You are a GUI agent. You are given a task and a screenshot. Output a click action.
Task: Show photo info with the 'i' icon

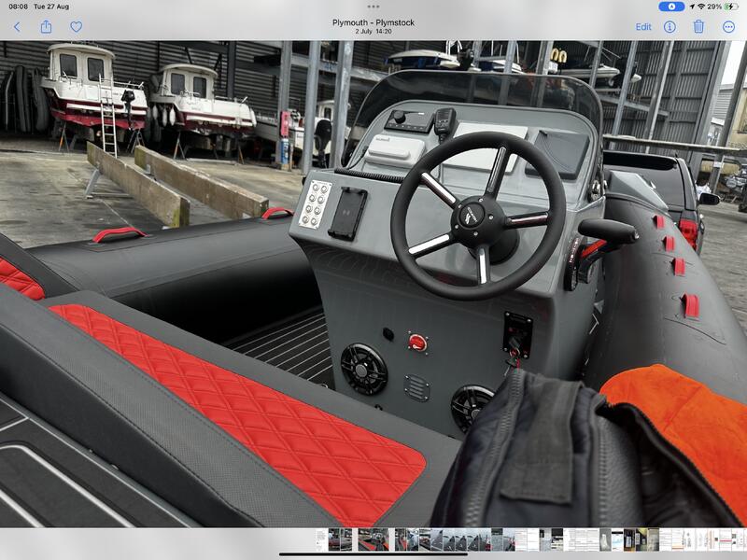(669, 27)
